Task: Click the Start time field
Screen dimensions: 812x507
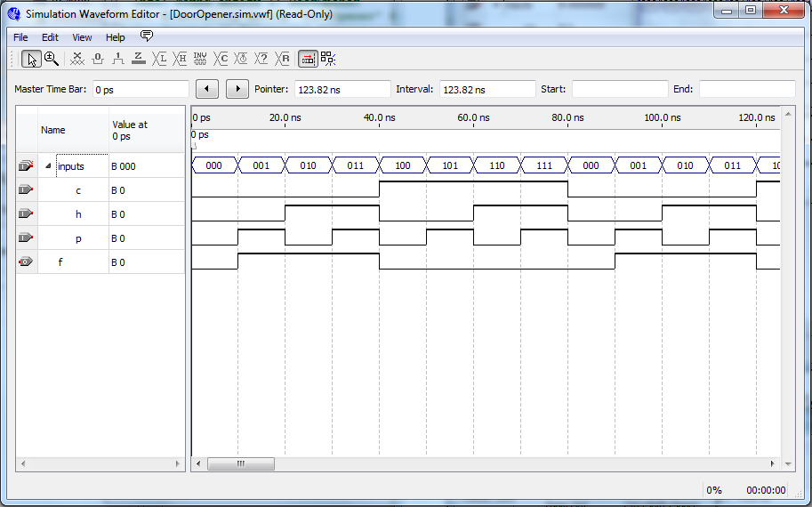Action: coord(620,89)
